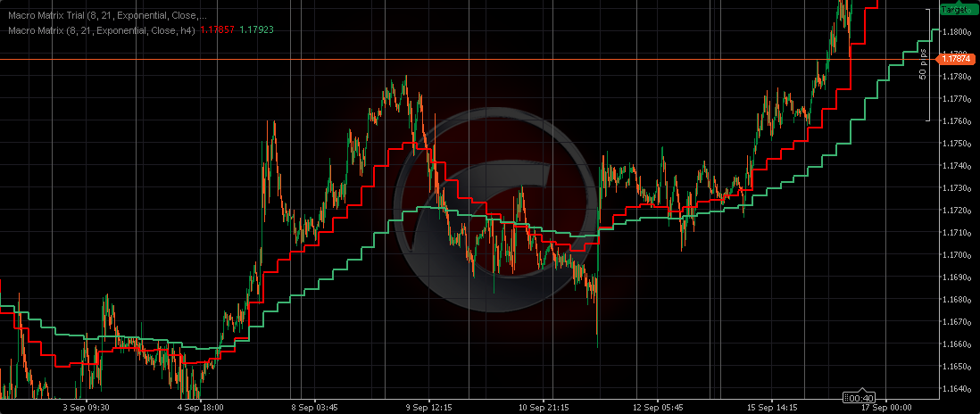Click the 00:40 countdown timer marker
The image size is (980, 414).
click(860, 398)
